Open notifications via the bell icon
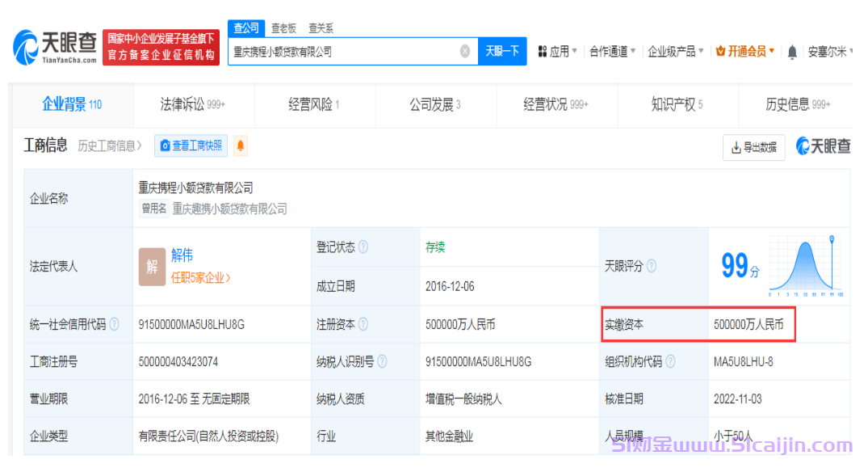This screenshot has width=868, height=468. point(793,50)
